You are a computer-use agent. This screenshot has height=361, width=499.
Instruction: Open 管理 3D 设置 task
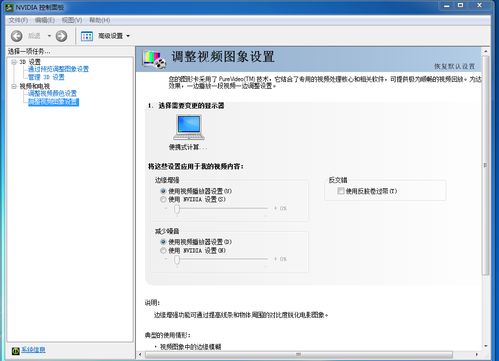pyautogui.click(x=46, y=77)
